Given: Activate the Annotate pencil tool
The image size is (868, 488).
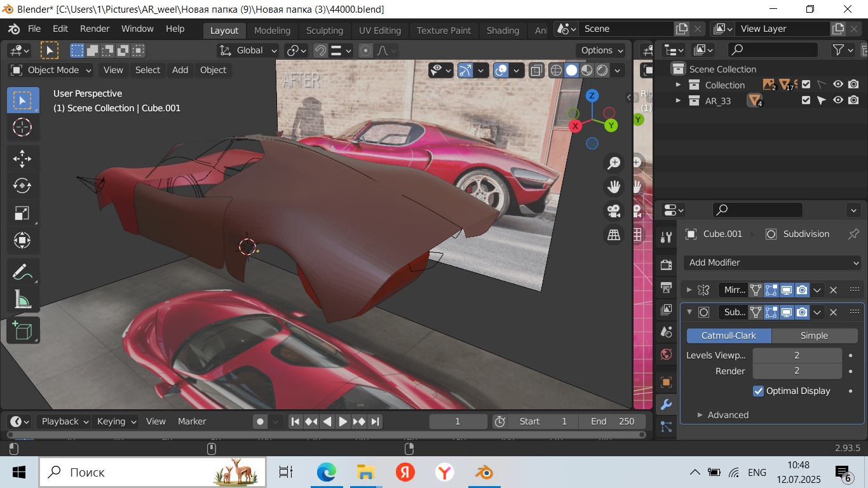Looking at the screenshot, I should 22,272.
